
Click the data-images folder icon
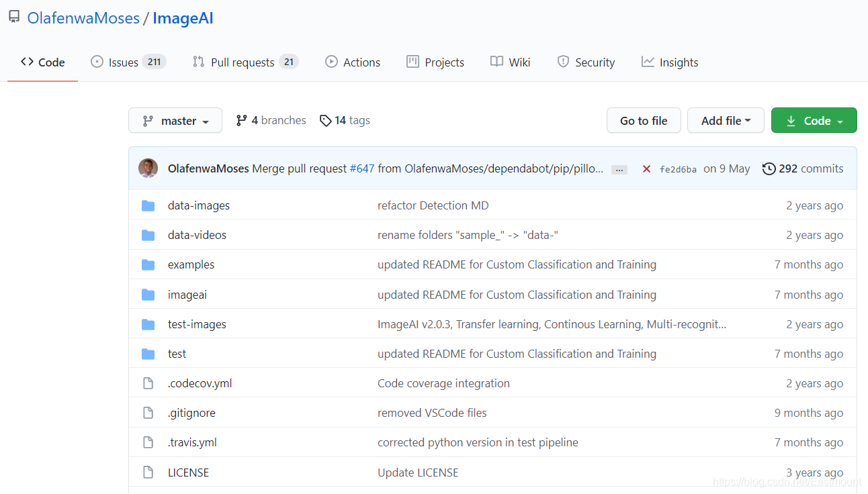pos(148,205)
